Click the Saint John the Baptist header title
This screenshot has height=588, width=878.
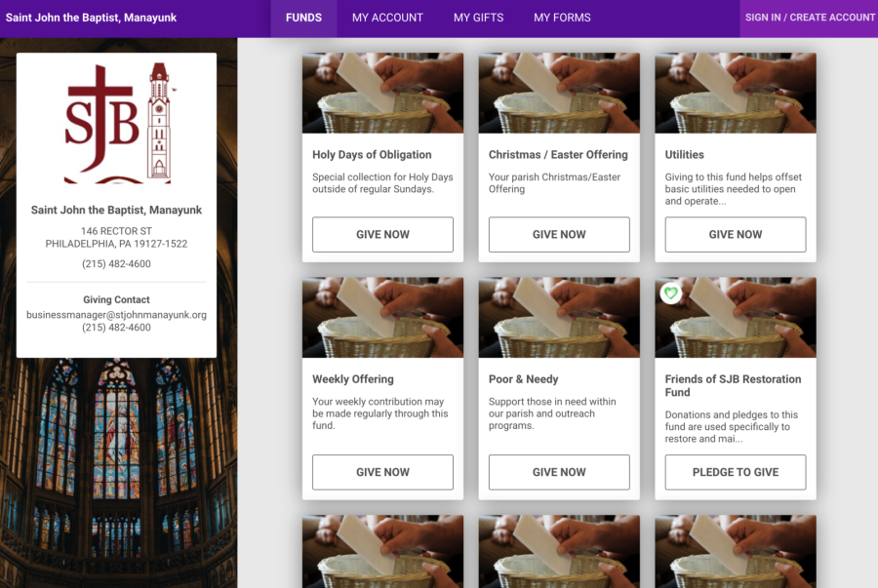click(x=92, y=18)
